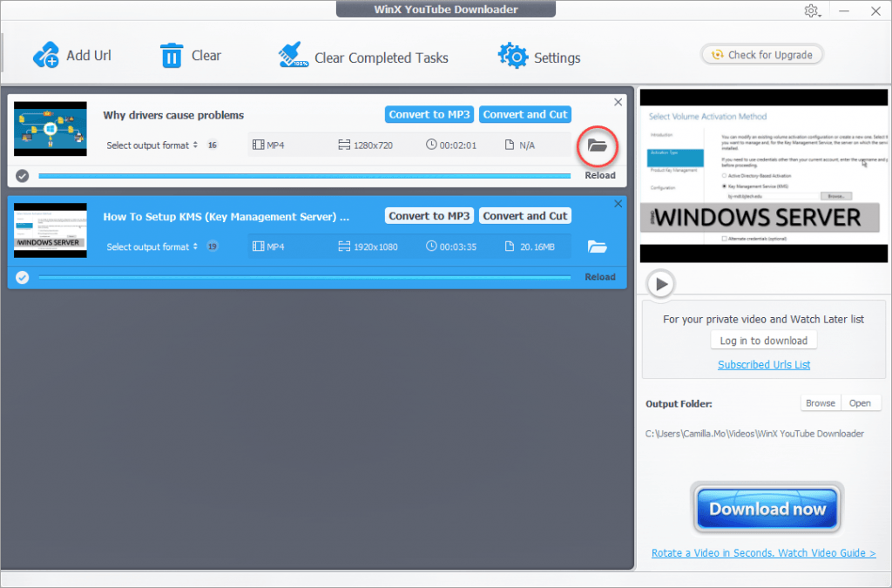Click clock icon beside 00:02:01
Viewport: 892px width, 588px height.
431,145
